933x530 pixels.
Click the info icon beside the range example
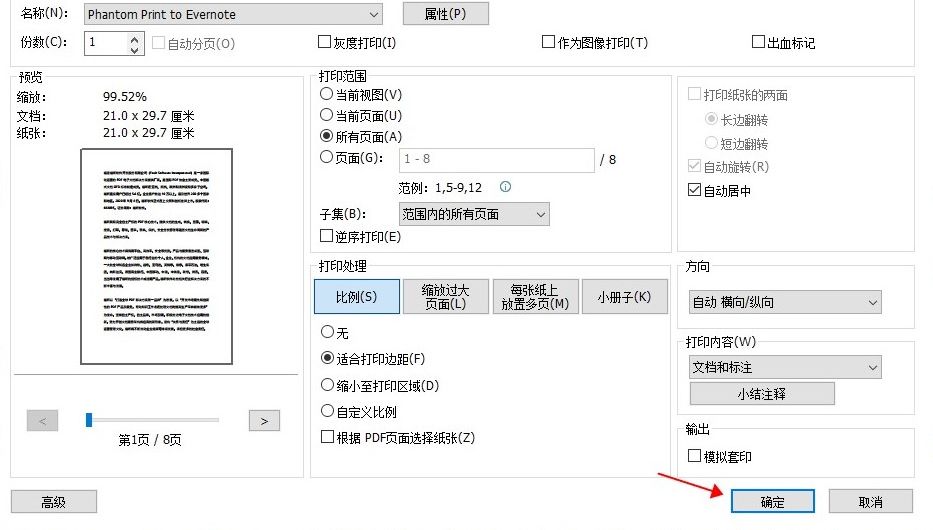(505, 187)
